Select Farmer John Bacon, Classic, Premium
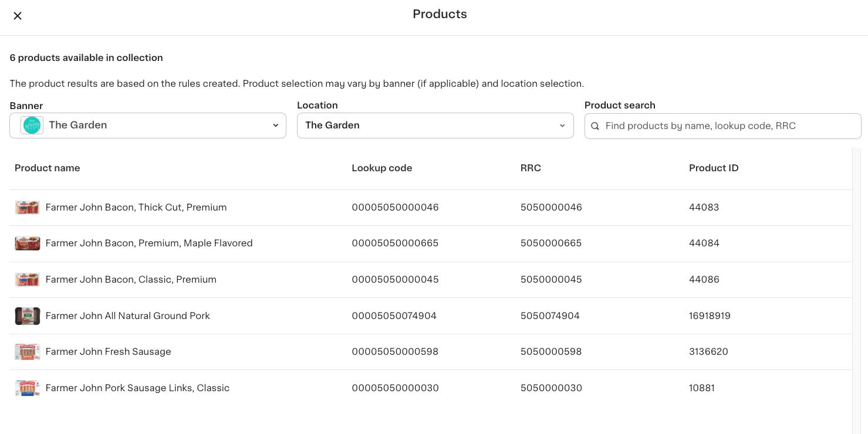The width and height of the screenshot is (868, 434). pyautogui.click(x=131, y=280)
